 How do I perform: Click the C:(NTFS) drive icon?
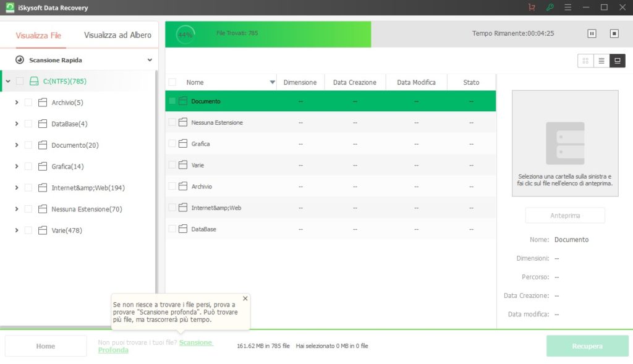[34, 81]
